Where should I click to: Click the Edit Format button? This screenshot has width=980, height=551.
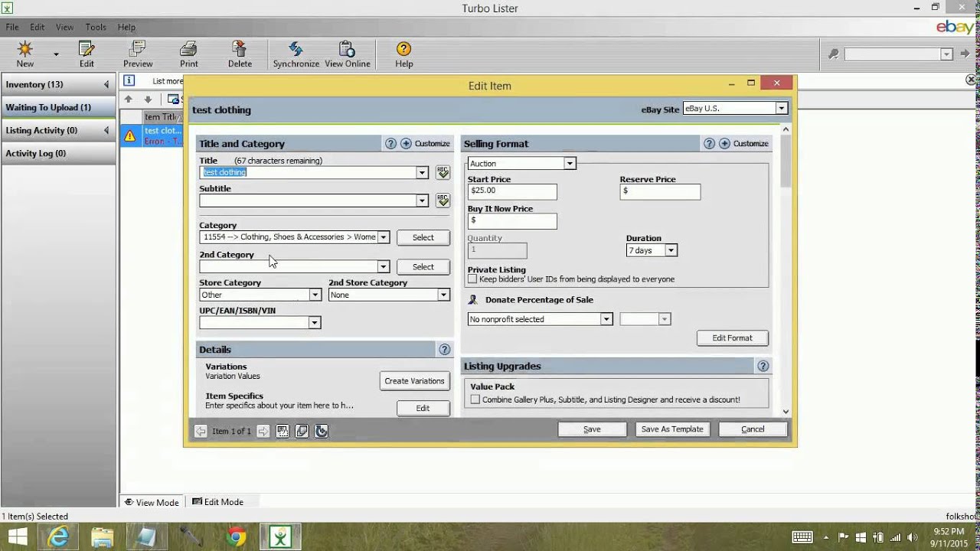(x=732, y=337)
